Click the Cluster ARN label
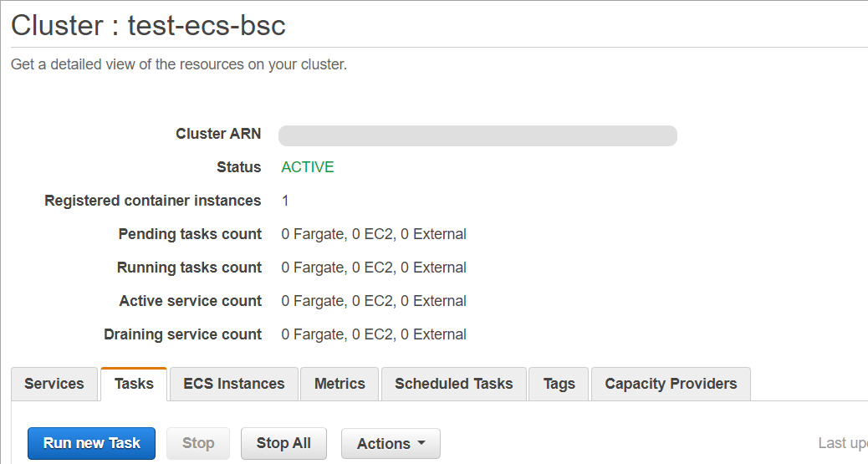868x464 pixels. [218, 134]
